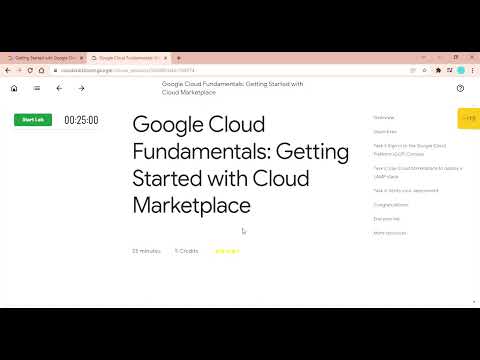Jump to the More resources section
The width and height of the screenshot is (480, 360).
click(x=390, y=233)
